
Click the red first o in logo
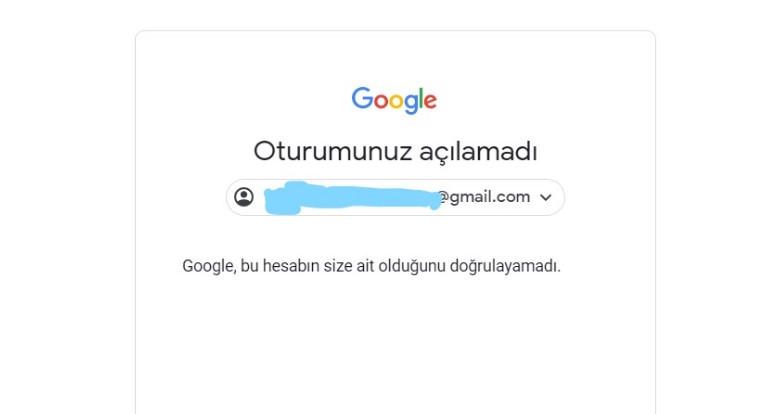point(381,101)
